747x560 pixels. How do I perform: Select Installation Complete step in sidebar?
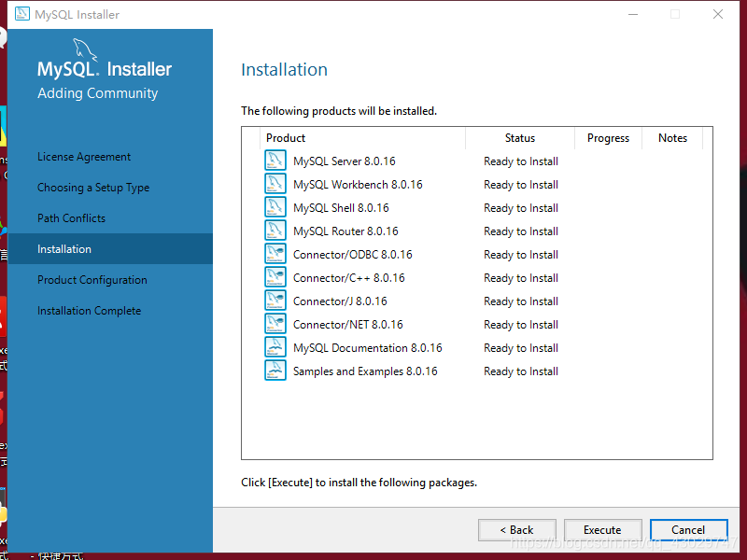[89, 311]
